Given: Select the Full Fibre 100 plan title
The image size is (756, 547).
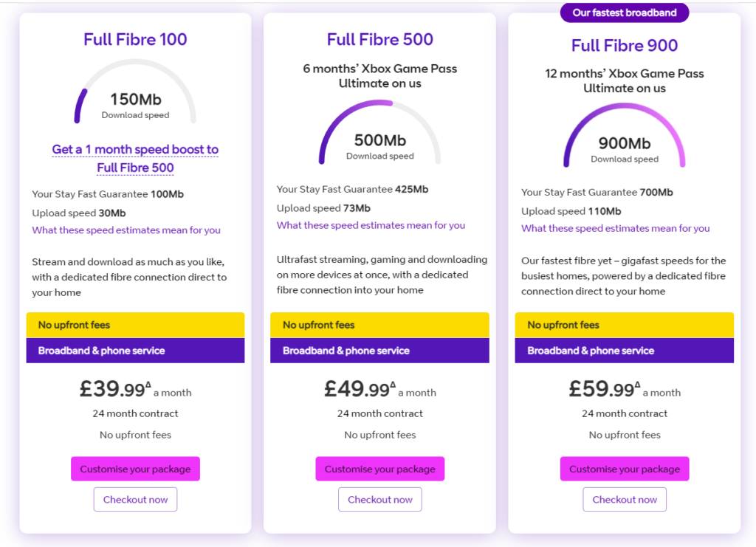Looking at the screenshot, I should (135, 39).
